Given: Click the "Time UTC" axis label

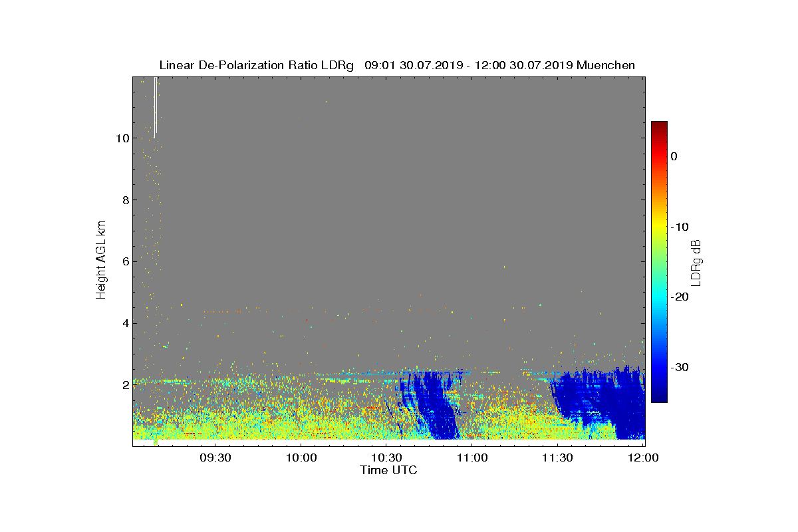Looking at the screenshot, I should [x=389, y=470].
